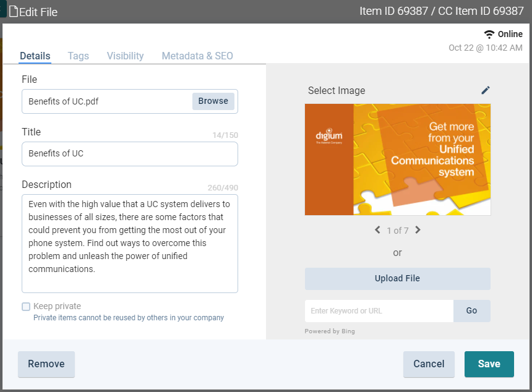Click the Wi-Fi online status icon
Image resolution: width=532 pixels, height=392 pixels.
pos(489,34)
